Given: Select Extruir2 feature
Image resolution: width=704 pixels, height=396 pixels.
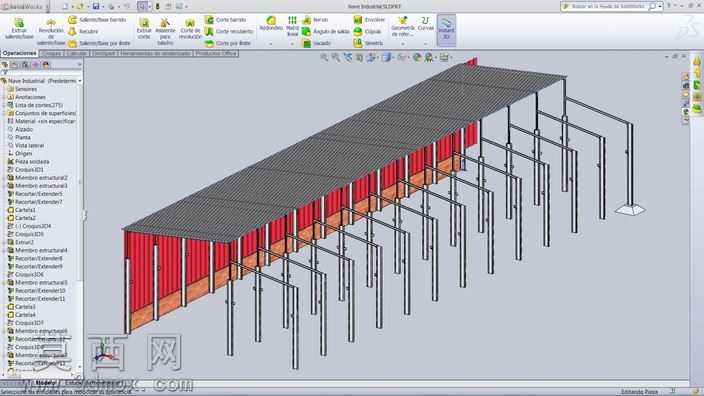Looking at the screenshot, I should (21, 242).
